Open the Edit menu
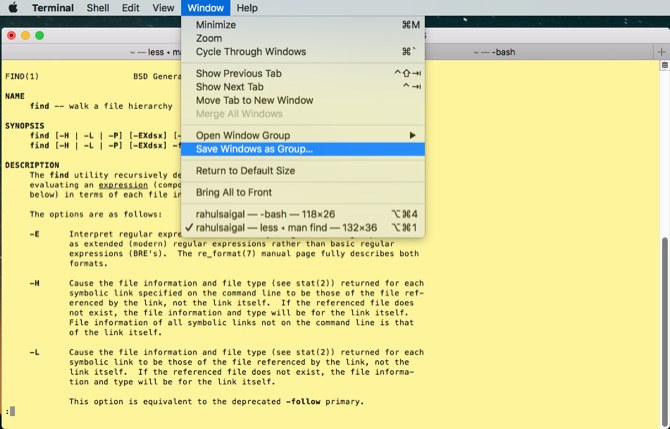 [x=131, y=8]
